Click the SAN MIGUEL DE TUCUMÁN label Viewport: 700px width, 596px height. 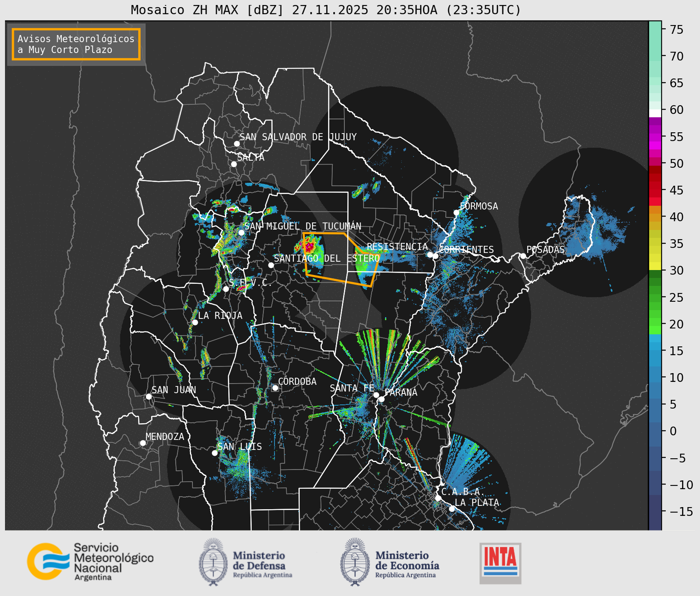(303, 226)
